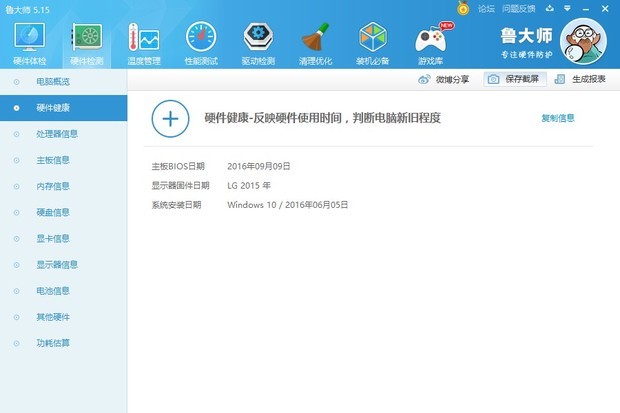This screenshot has height=413, width=620.
Task: Click the 鲁大师 mascot avatar
Action: [583, 41]
